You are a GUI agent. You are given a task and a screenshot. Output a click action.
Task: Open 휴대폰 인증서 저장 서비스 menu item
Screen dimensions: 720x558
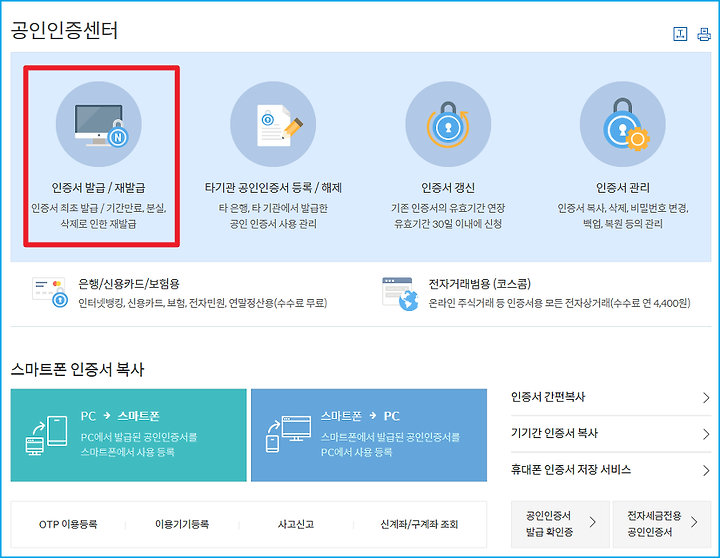tap(571, 469)
